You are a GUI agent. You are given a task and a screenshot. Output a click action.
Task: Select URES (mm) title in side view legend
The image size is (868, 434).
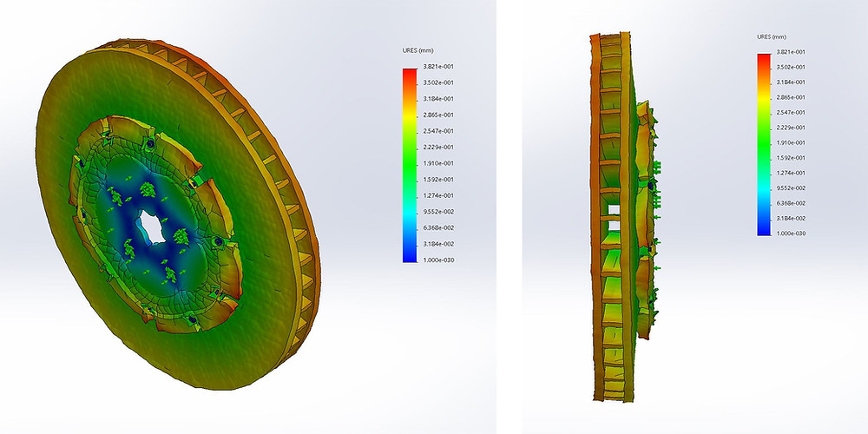(772, 36)
